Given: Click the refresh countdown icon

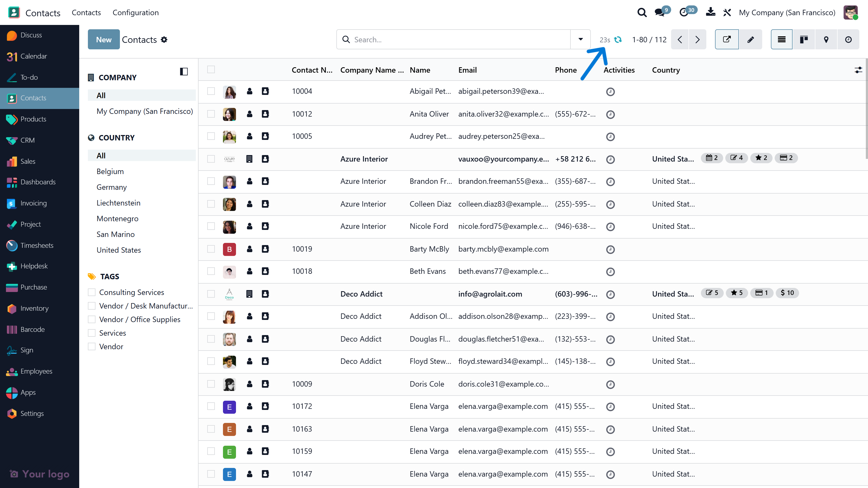Looking at the screenshot, I should 618,39.
